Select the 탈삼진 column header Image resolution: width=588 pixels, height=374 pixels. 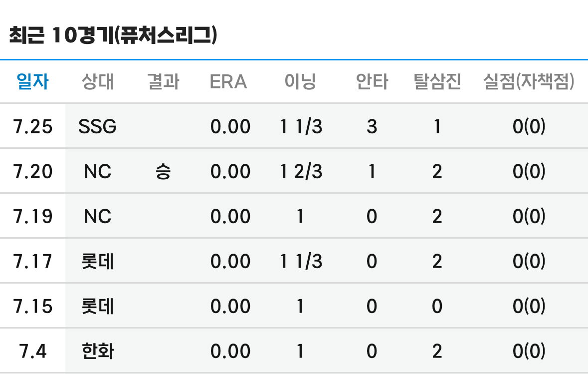[437, 81]
